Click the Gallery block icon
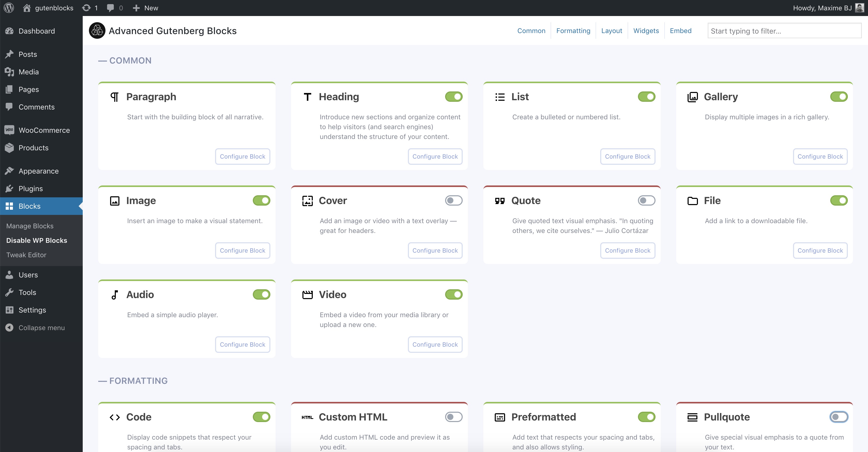Viewport: 868px width, 452px height. tap(692, 97)
